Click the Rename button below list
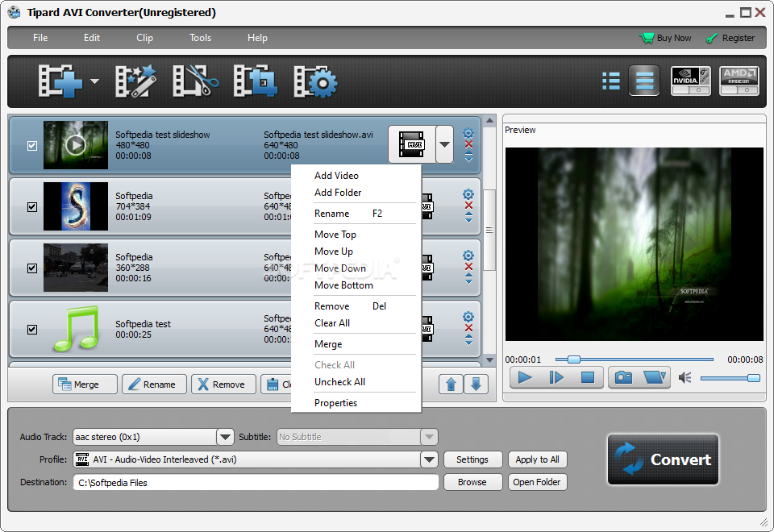 pyautogui.click(x=154, y=384)
